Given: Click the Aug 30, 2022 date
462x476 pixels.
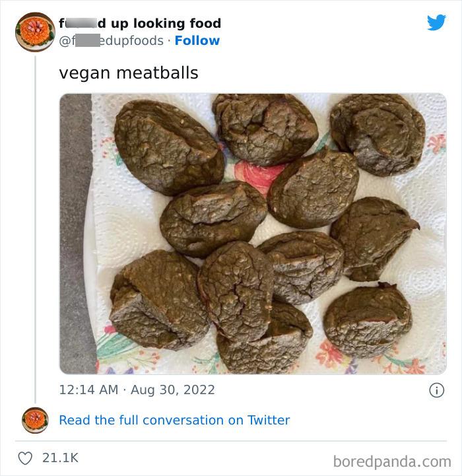Looking at the screenshot, I should pyautogui.click(x=172, y=390).
